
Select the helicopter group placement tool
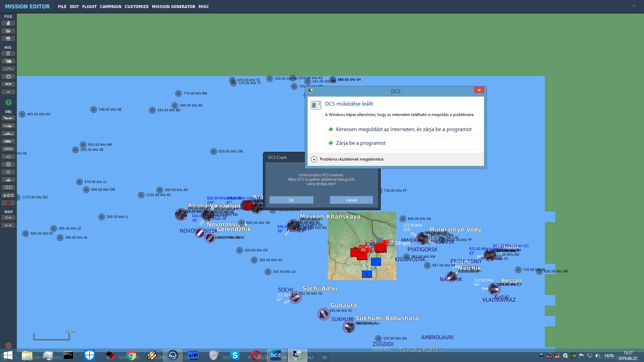(8, 126)
